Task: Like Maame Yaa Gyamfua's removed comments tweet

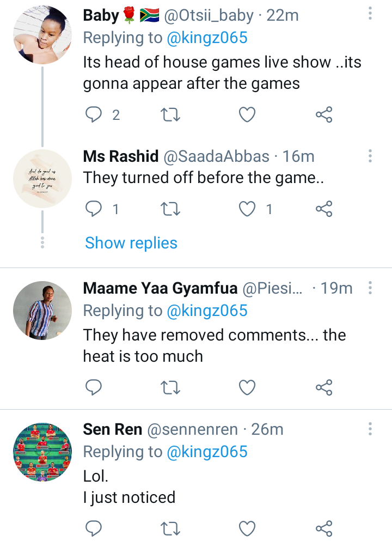Action: (x=248, y=387)
